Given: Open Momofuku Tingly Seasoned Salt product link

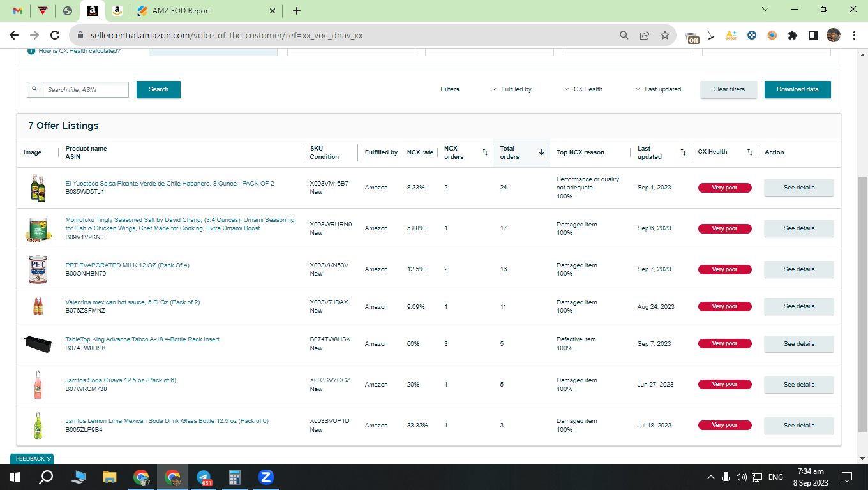Looking at the screenshot, I should tap(180, 224).
